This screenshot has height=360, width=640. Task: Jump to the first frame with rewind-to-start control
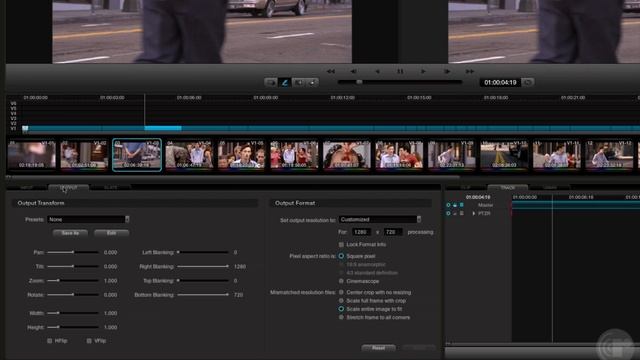[x=331, y=71]
